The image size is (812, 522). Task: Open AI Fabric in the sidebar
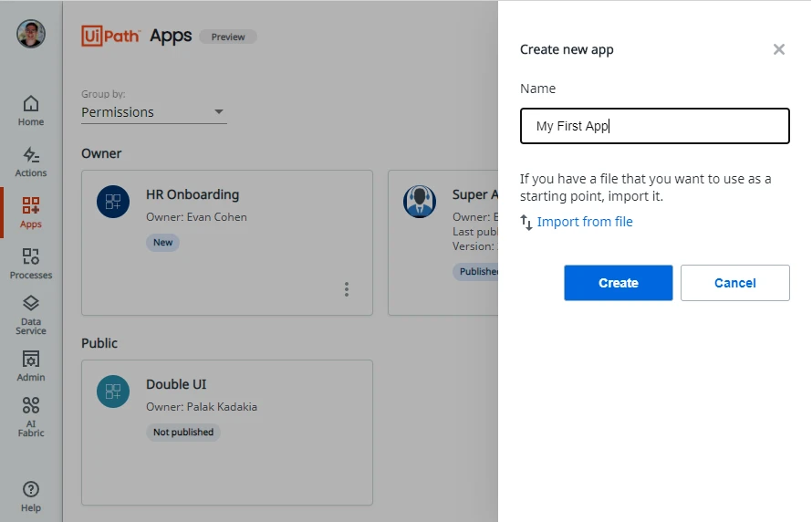tap(31, 417)
